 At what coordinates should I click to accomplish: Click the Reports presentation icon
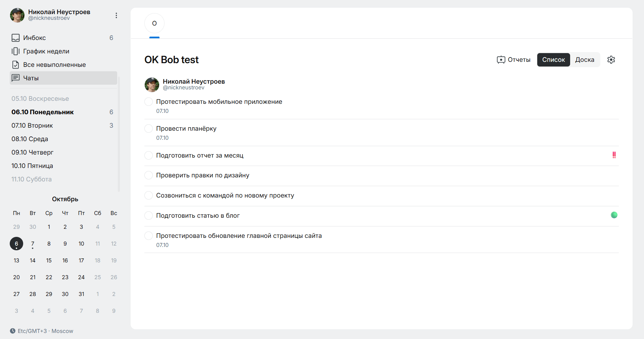pyautogui.click(x=501, y=60)
